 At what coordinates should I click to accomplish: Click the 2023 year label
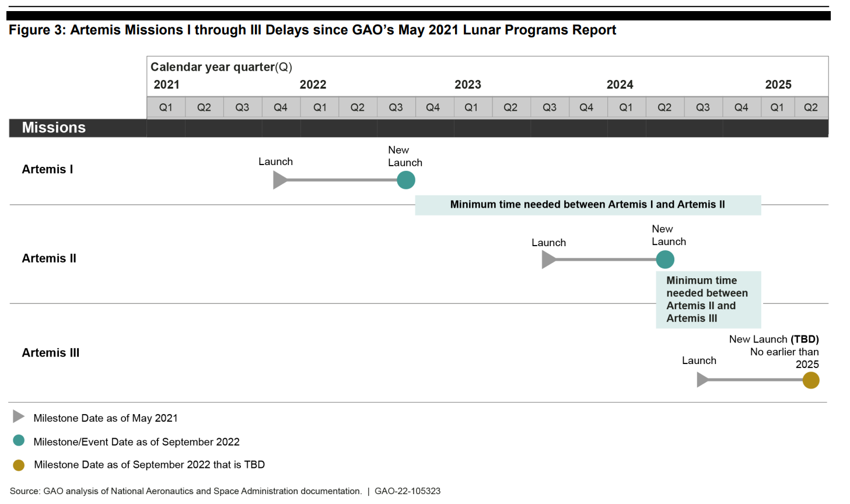coord(468,85)
